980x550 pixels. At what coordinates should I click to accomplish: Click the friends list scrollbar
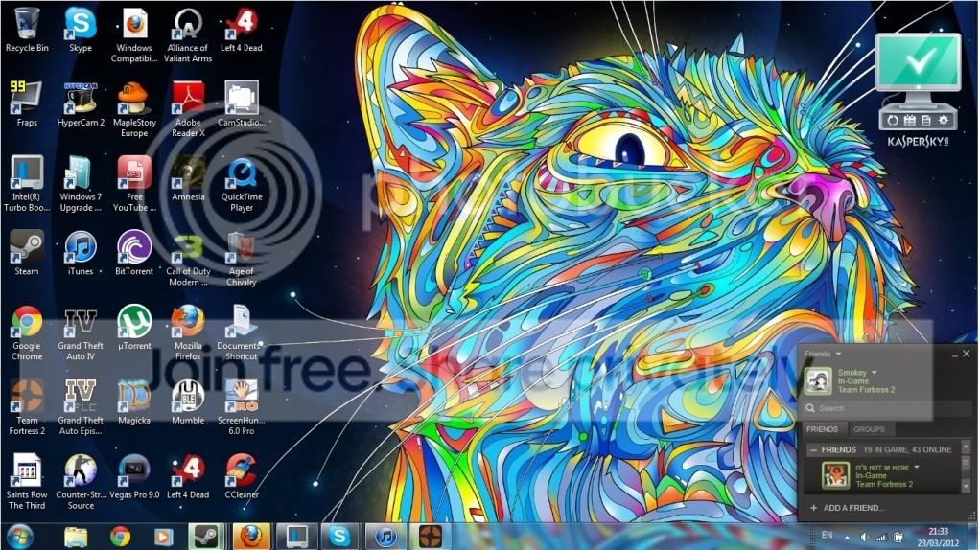coord(966,467)
